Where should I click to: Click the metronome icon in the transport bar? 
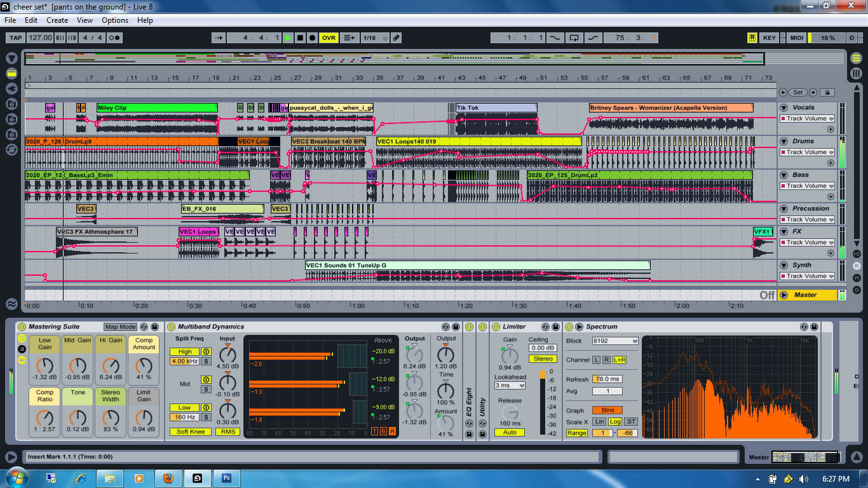point(115,37)
